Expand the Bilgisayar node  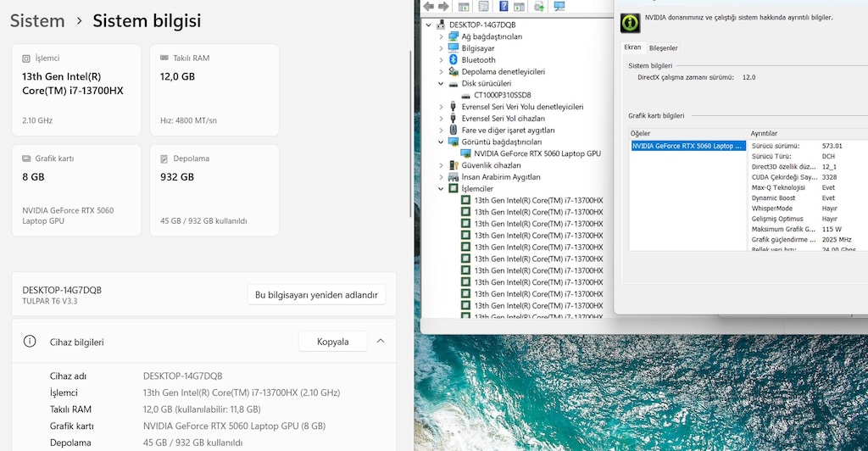[441, 48]
